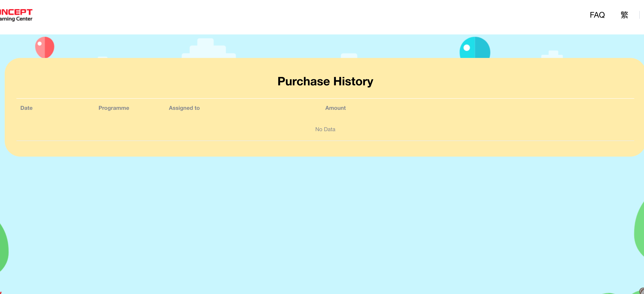Select the Date column header

[27, 108]
